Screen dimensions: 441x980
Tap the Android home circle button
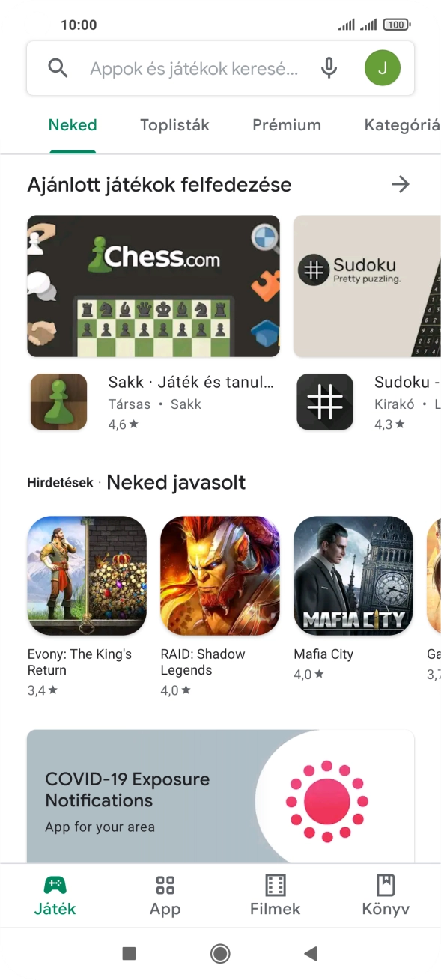point(220,953)
